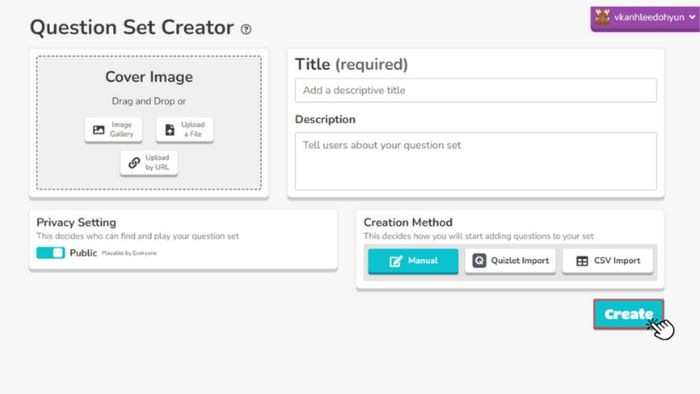The height and width of the screenshot is (394, 700).
Task: Click the Upload a File document icon
Action: [x=170, y=130]
